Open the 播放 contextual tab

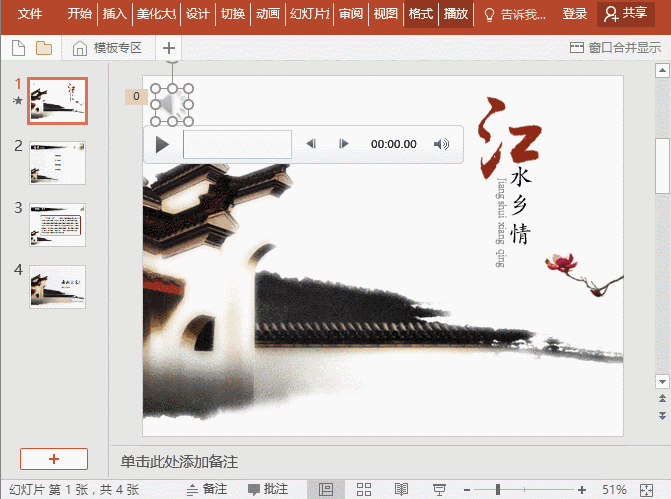tap(456, 14)
